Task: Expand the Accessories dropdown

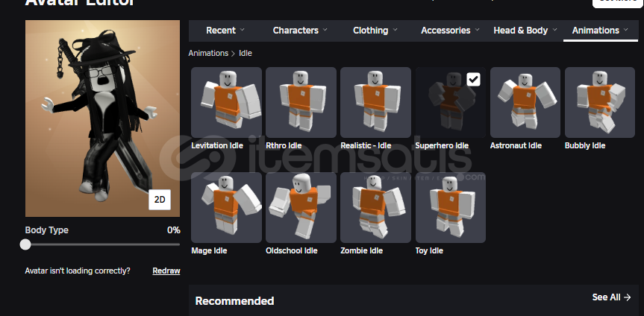Action: tap(450, 31)
